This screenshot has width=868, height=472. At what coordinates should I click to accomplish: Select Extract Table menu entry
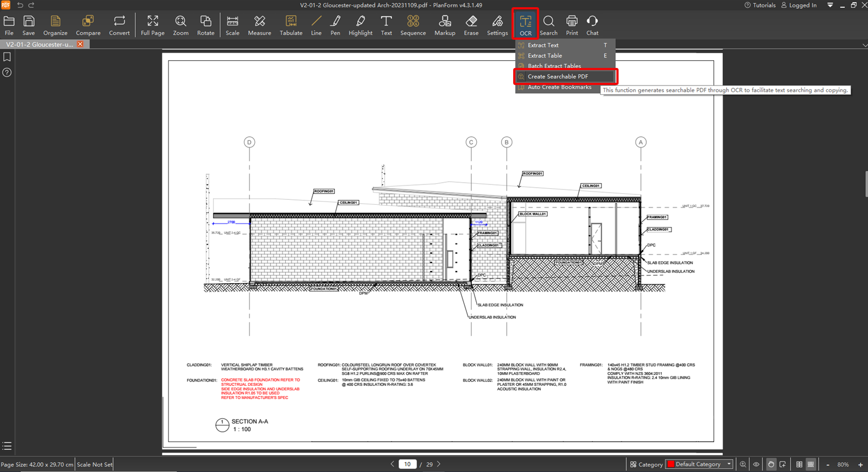tap(545, 56)
